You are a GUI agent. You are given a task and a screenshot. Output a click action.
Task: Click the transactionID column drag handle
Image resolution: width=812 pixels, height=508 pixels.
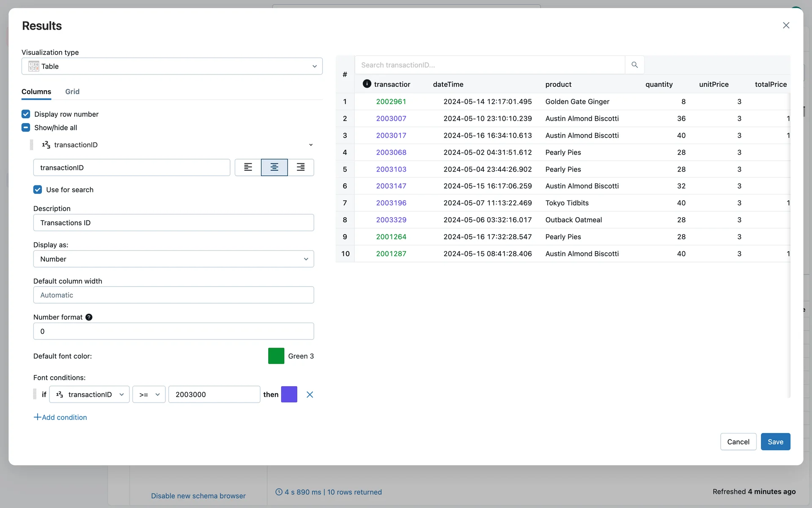[32, 145]
